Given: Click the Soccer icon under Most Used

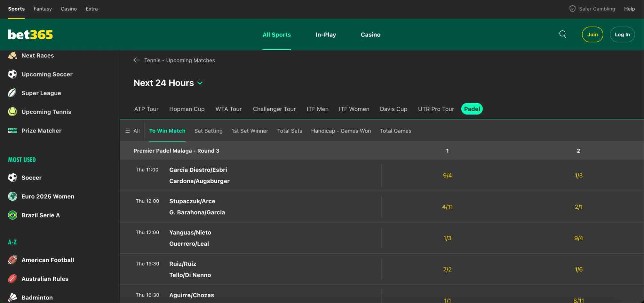Looking at the screenshot, I should coord(12,178).
